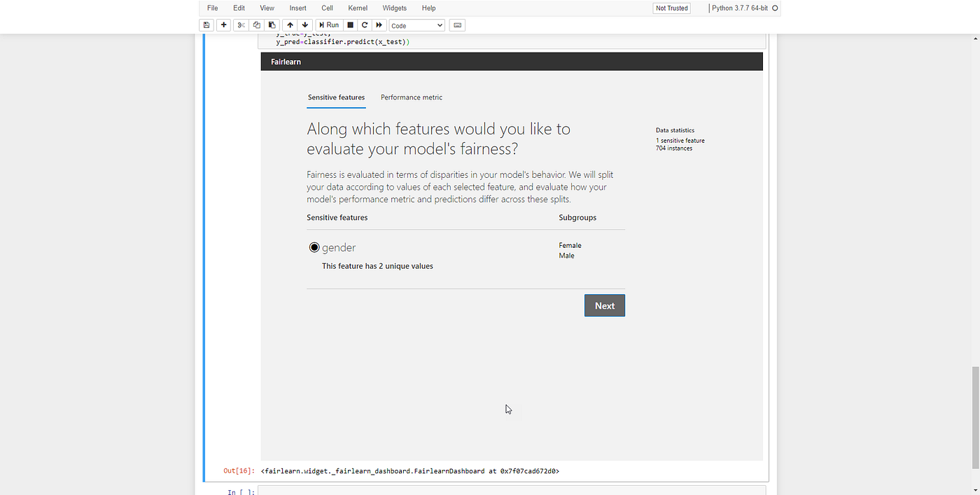Run the current cell with the Run button

(x=328, y=25)
